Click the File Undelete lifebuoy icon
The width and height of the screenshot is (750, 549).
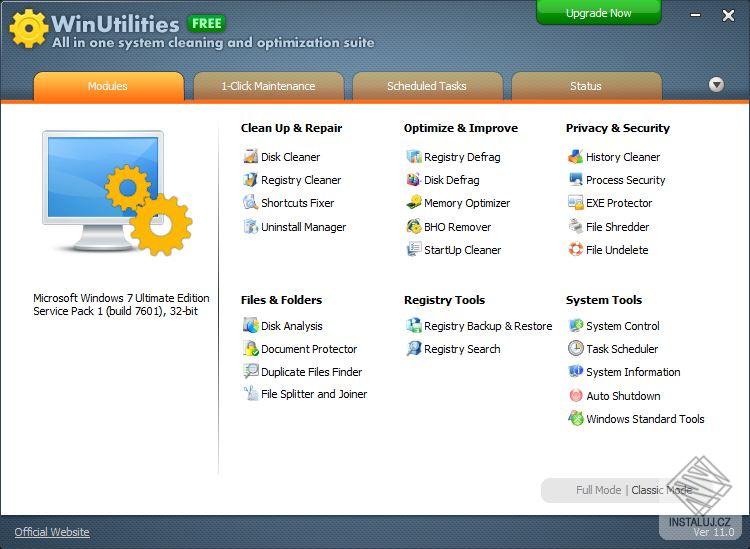tap(575, 250)
